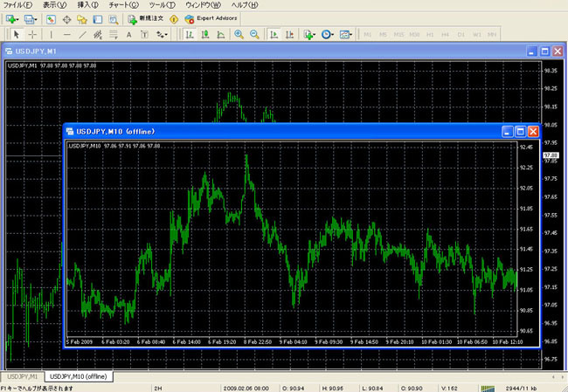
Task: Open the Market Watch panel icon
Action: [52, 18]
